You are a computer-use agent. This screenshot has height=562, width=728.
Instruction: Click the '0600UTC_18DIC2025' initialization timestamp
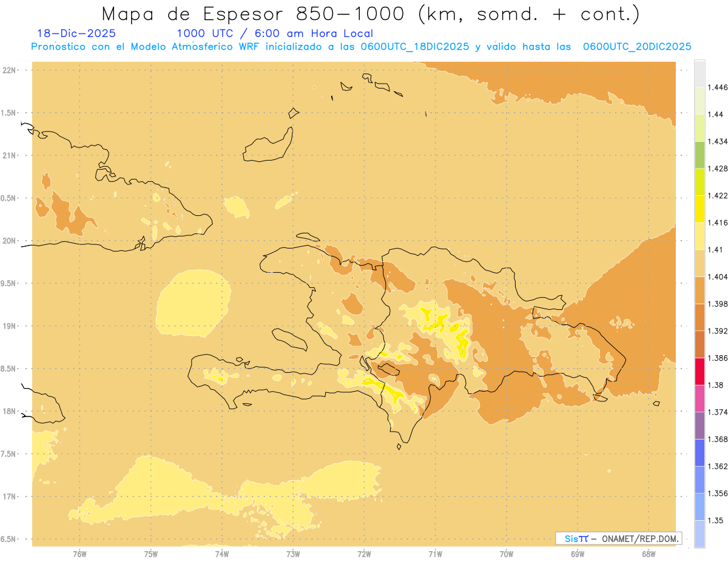click(x=414, y=47)
